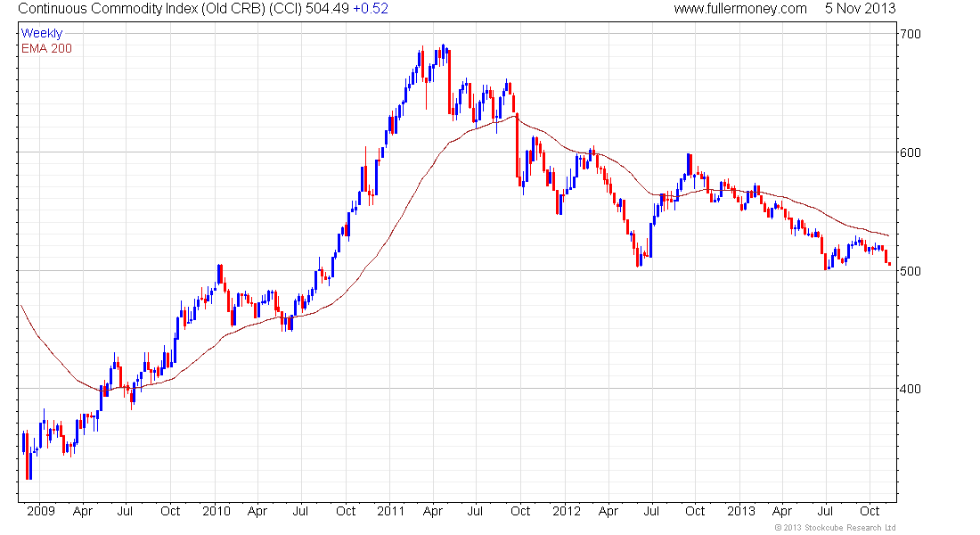
Task: Click the 2011 x-axis label
Action: tap(390, 511)
